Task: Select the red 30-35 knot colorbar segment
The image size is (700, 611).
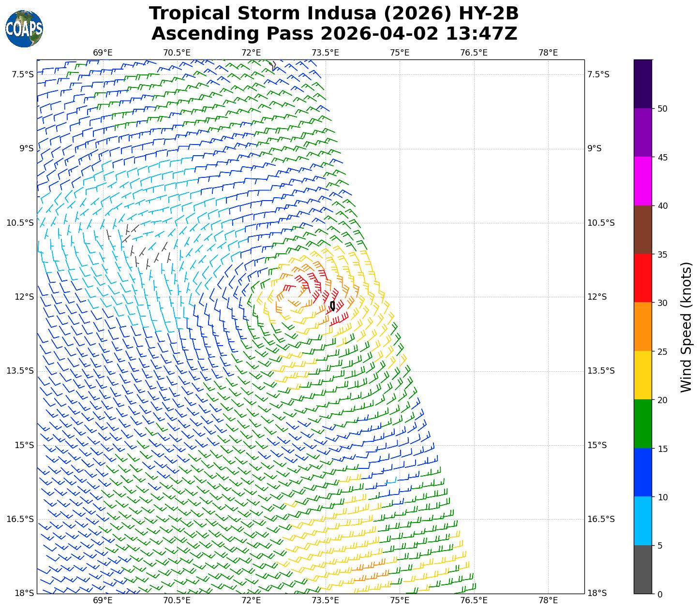Action: click(643, 278)
